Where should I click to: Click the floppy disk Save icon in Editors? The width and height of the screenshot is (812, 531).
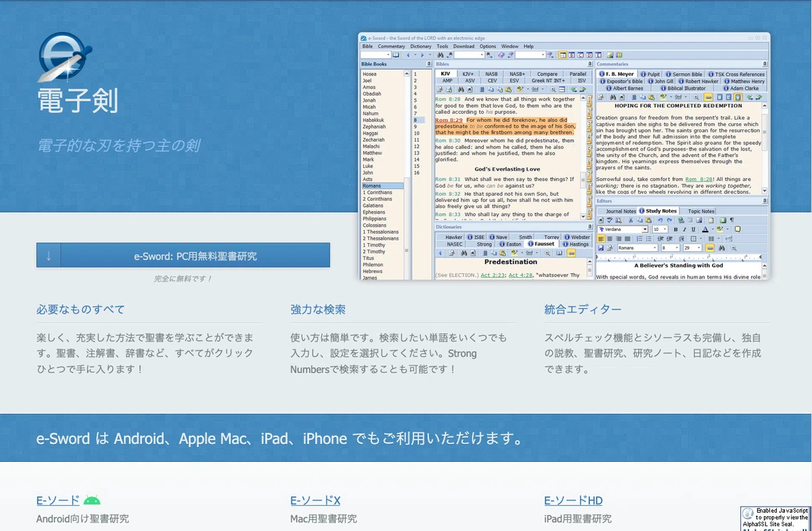pos(601,248)
